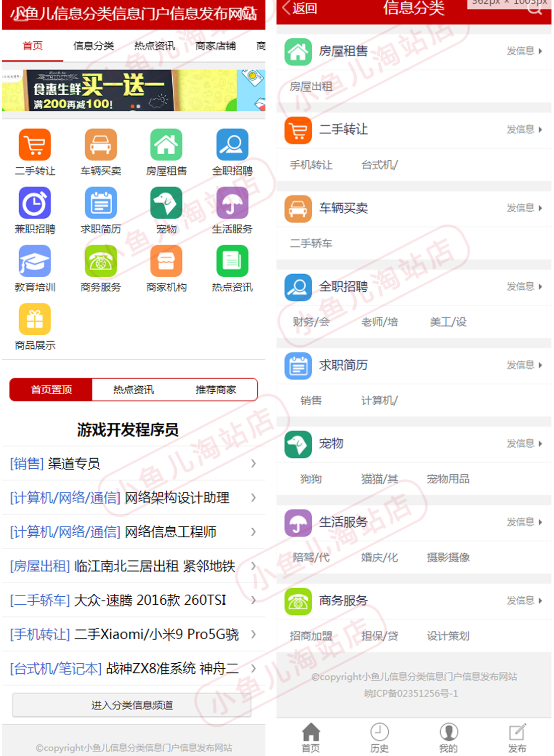Switch to the 热点资讯 segment tab

click(x=133, y=390)
